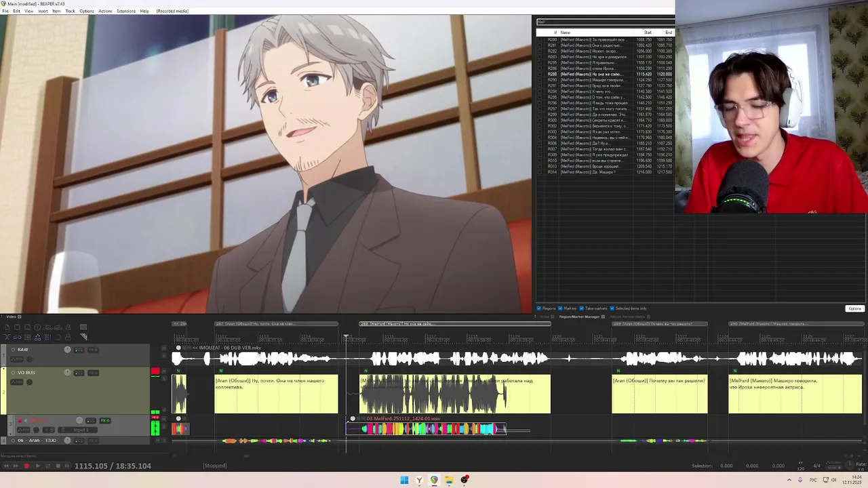Click the FX button on RAW track

coord(94,350)
